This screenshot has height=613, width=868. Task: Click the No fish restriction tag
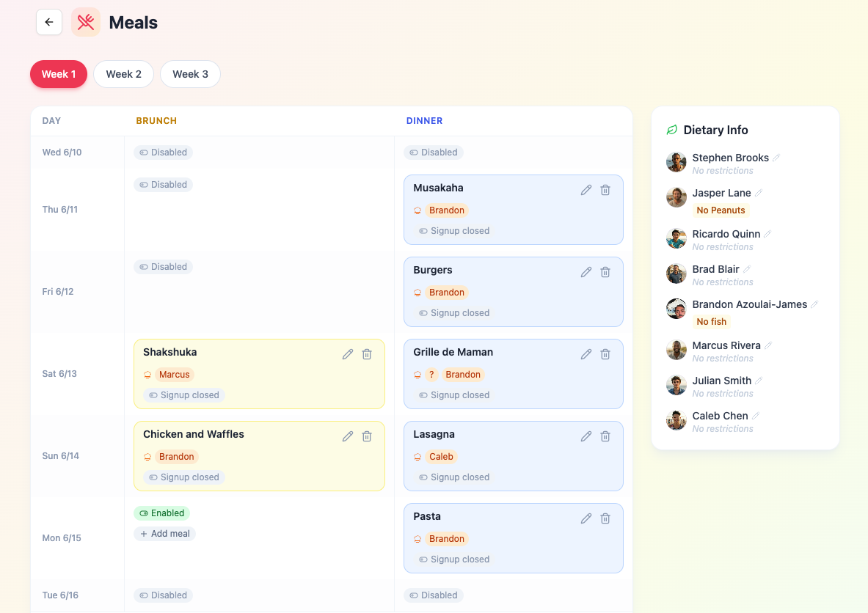[x=711, y=321]
